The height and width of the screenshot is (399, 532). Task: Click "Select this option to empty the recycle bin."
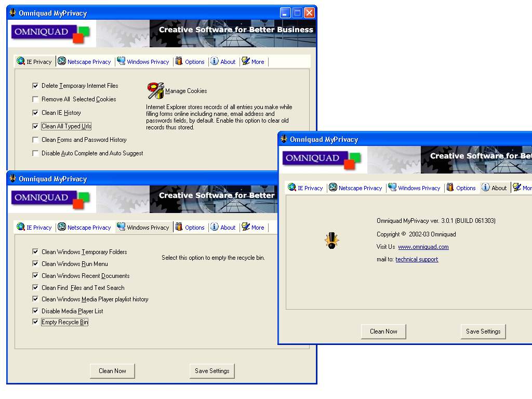(213, 258)
